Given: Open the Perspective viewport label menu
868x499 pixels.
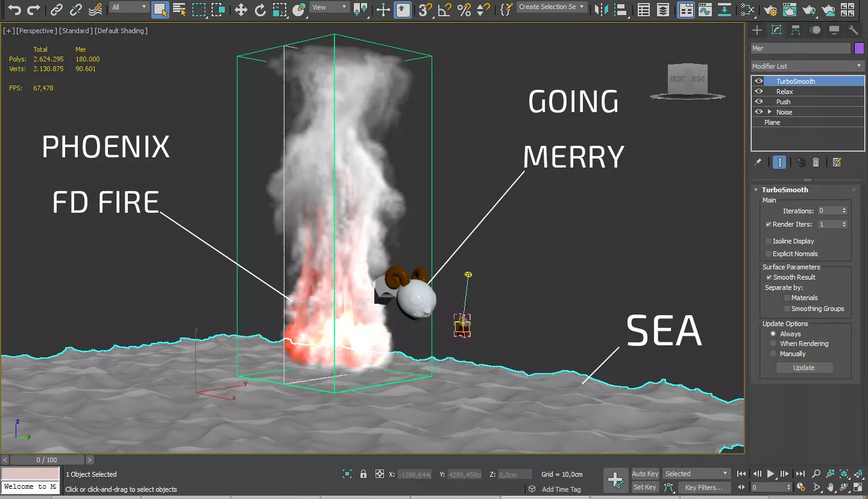Looking at the screenshot, I should coord(37,31).
